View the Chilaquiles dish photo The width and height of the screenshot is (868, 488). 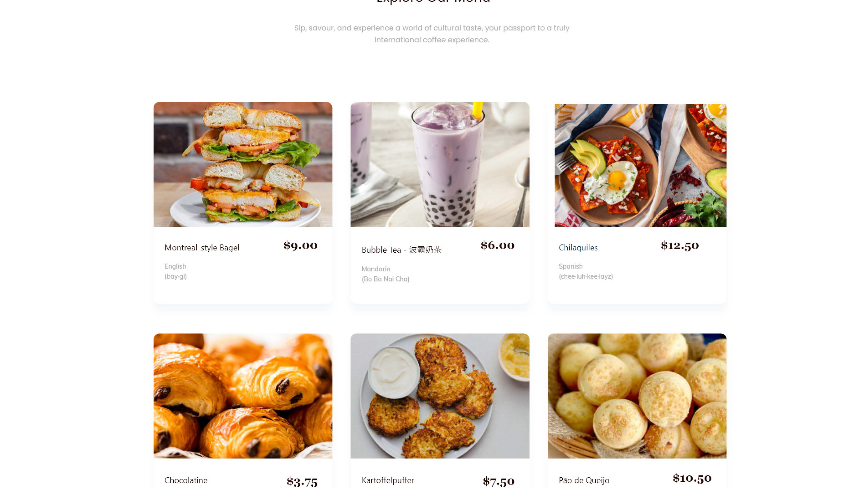click(641, 165)
